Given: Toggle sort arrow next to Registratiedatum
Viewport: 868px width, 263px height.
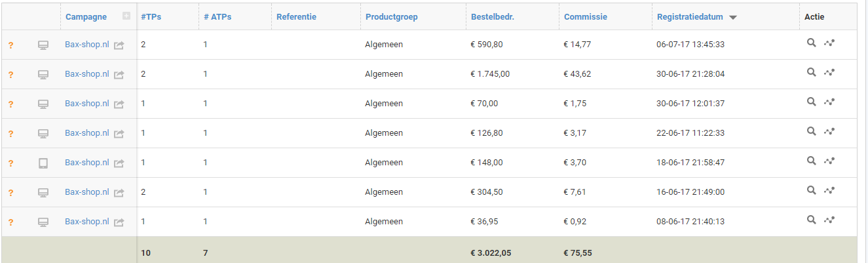Looking at the screenshot, I should pos(733,18).
